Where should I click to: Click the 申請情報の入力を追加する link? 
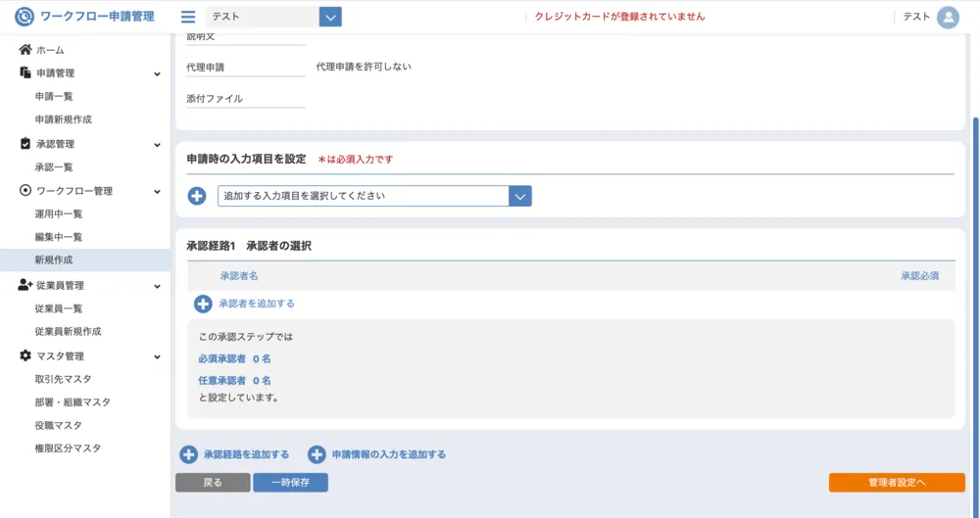click(x=389, y=454)
